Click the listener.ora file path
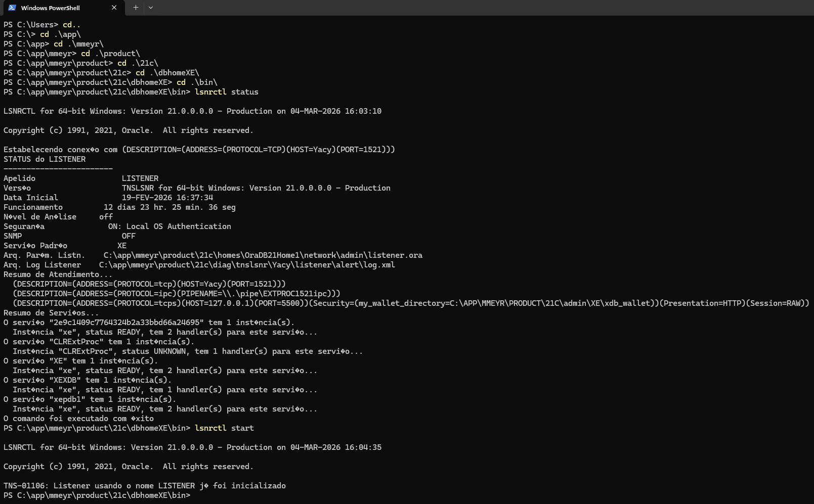Screen dimensions: 814x504 coord(263,255)
